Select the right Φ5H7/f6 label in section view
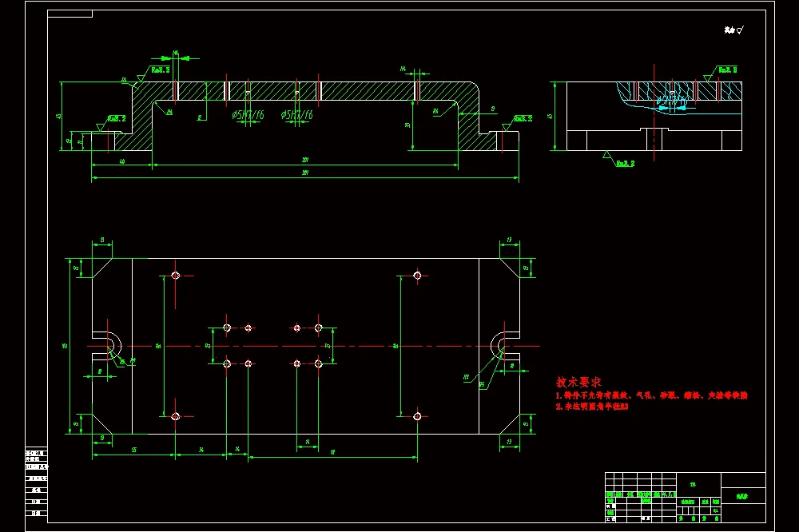The width and height of the screenshot is (799, 532). click(297, 115)
